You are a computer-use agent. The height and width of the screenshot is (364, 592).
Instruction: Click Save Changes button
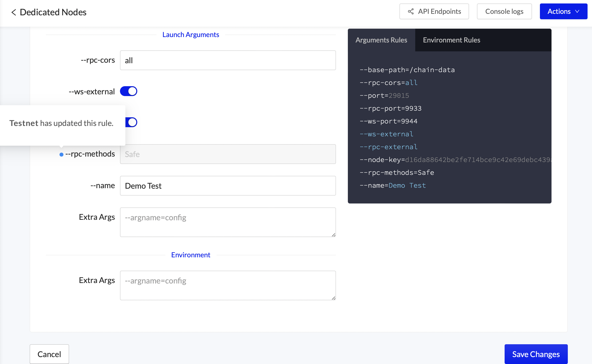pos(536,354)
